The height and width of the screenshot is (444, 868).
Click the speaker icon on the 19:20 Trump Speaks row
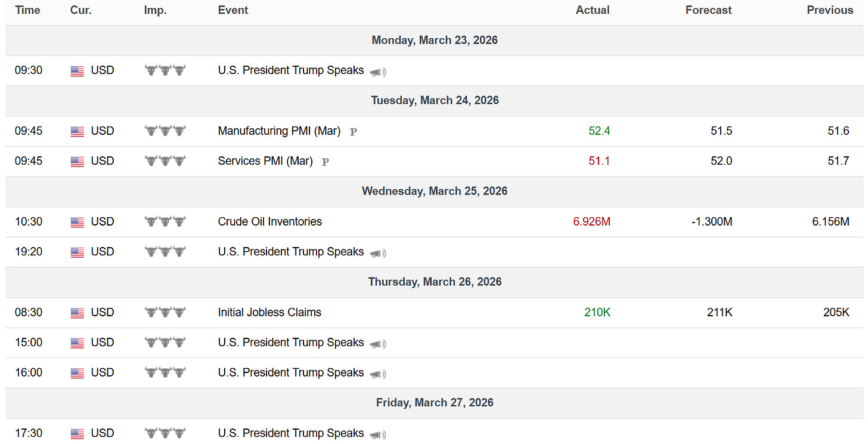click(378, 253)
